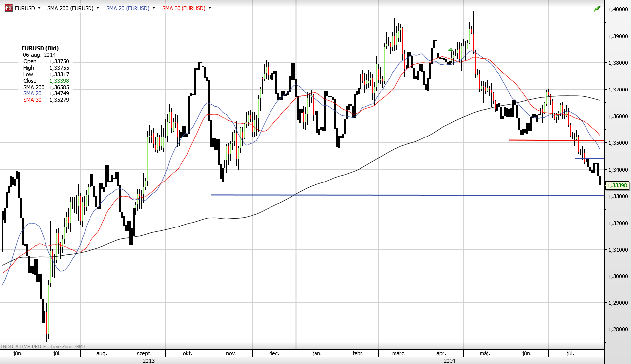
Task: Click the SMA 200 (EURUSD) indicator label
Action: tap(70, 8)
